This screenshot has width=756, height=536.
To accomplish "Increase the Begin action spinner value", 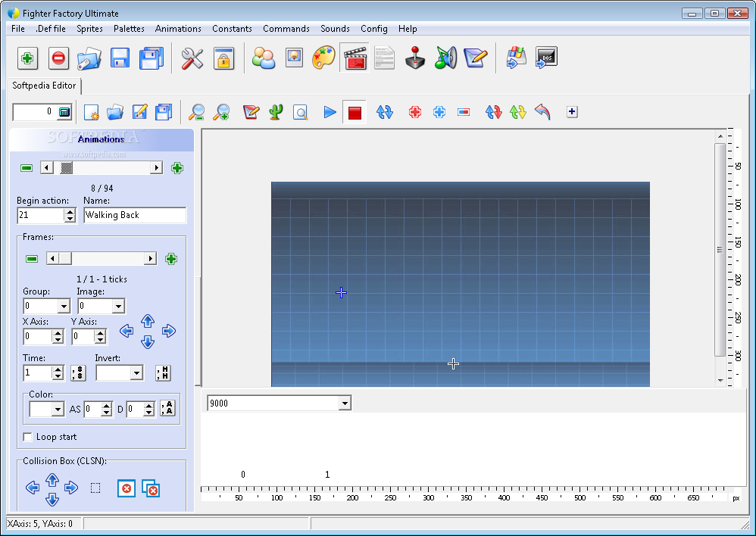I will click(x=70, y=212).
